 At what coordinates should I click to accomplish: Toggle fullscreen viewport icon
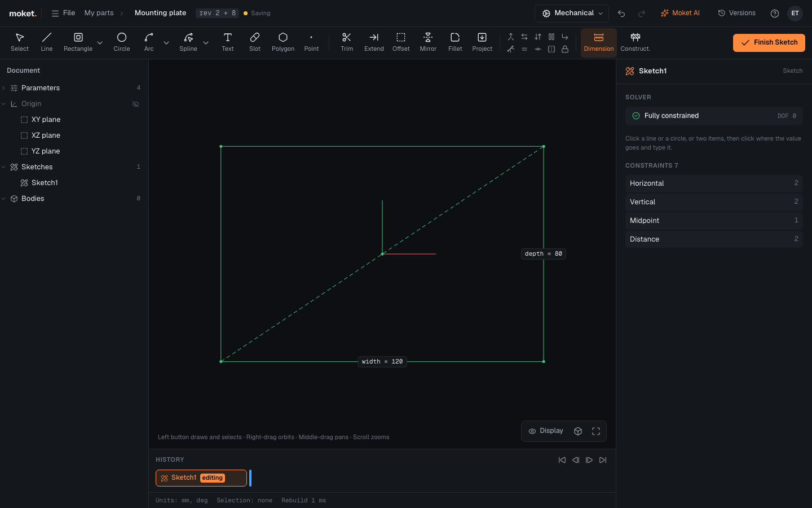tap(596, 431)
